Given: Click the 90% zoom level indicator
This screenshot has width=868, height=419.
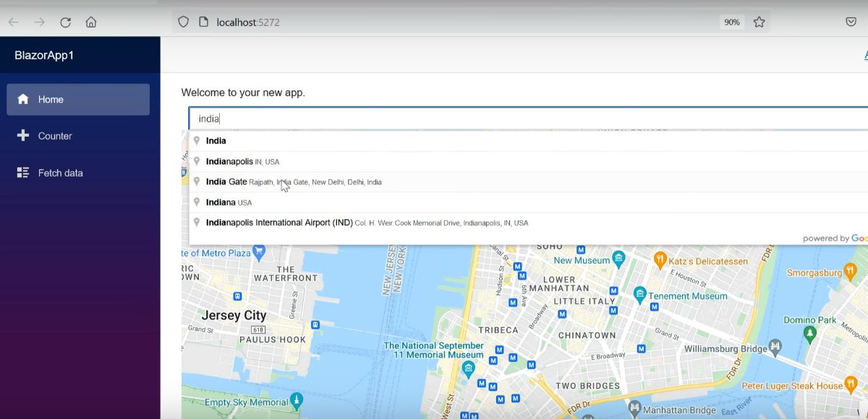Looking at the screenshot, I should pos(731,22).
